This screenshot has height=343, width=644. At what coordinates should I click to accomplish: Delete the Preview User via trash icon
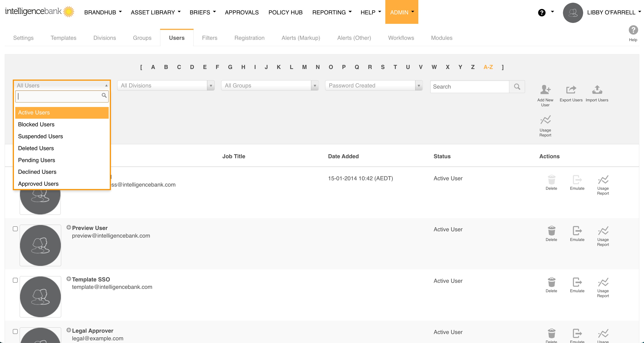tap(551, 231)
